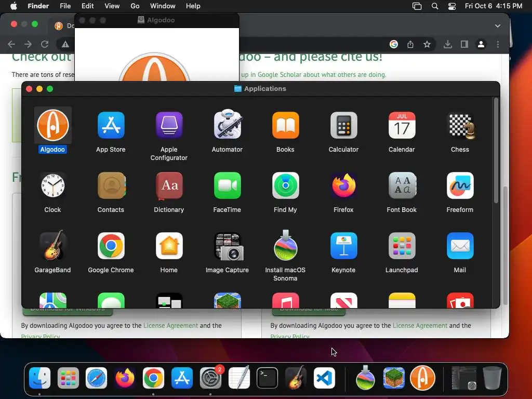Toggle Chrome side panel
532x399 pixels.
pos(464,44)
